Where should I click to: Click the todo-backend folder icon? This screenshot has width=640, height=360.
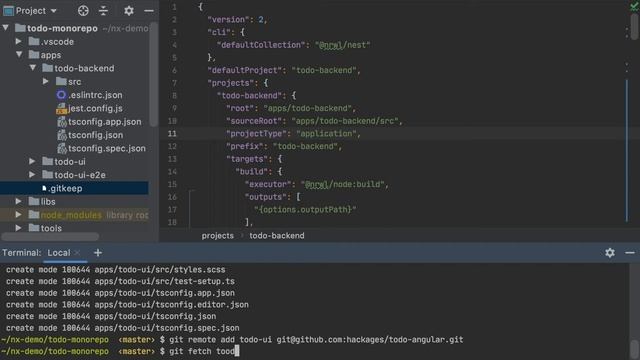(x=48, y=68)
